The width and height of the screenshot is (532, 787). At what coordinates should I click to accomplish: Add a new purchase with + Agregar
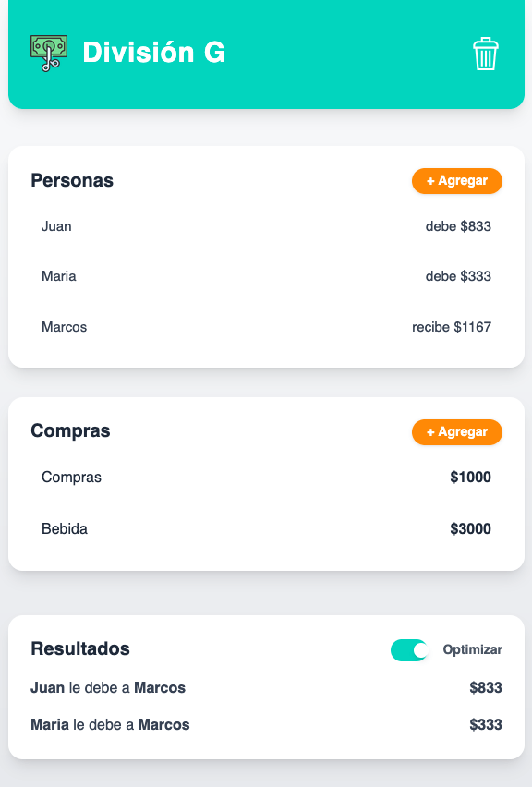point(457,432)
